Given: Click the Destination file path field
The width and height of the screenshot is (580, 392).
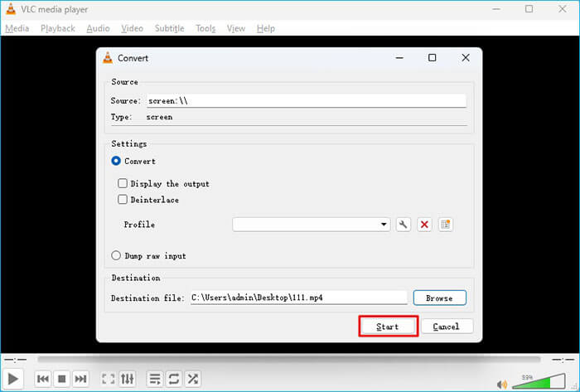Looking at the screenshot, I should tap(298, 298).
